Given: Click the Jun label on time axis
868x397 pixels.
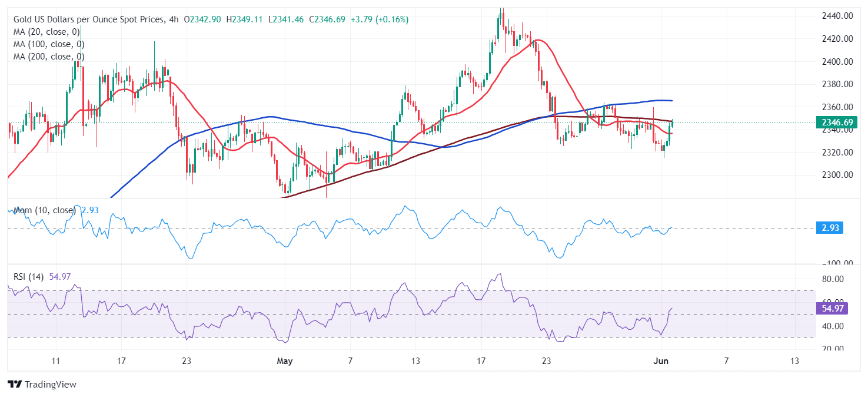Looking at the screenshot, I should [x=660, y=360].
